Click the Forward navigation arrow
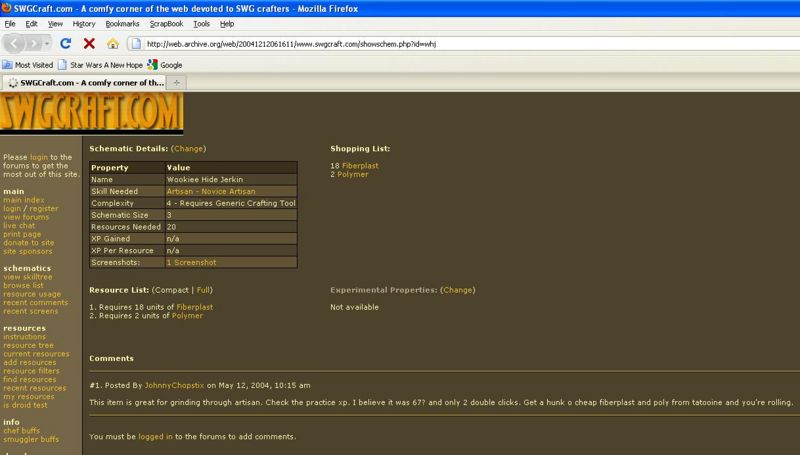This screenshot has width=800, height=455. coord(36,44)
